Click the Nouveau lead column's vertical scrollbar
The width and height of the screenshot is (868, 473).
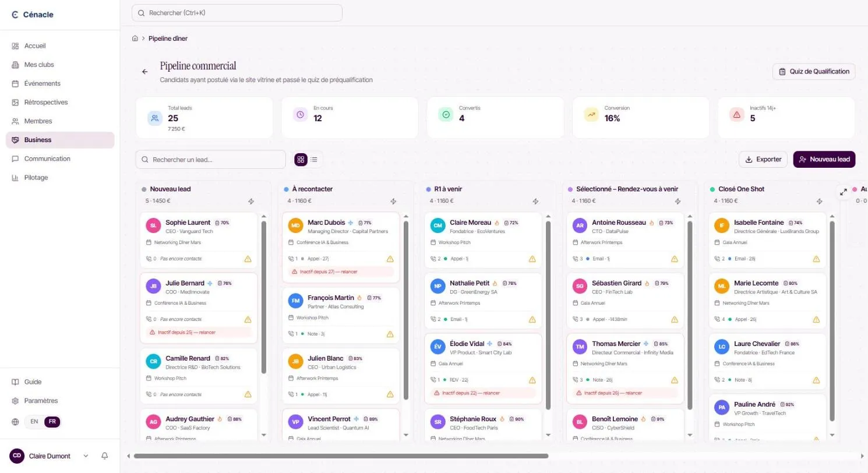(x=264, y=297)
